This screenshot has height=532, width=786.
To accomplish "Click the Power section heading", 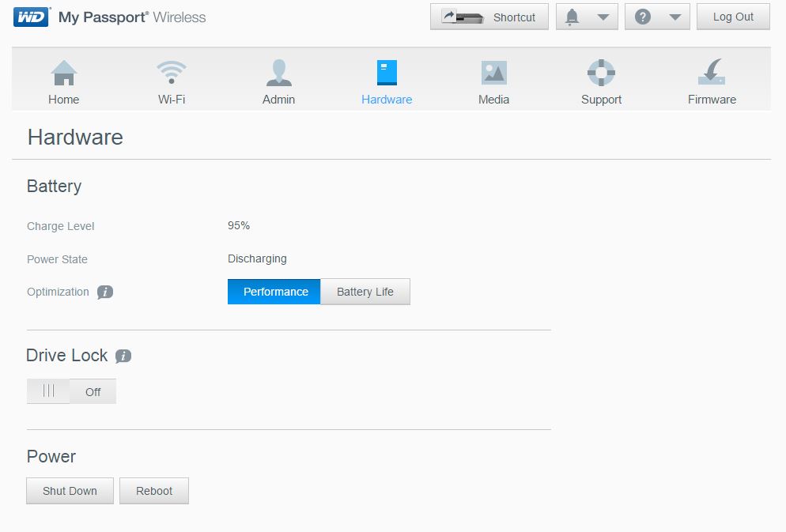I will click(51, 456).
